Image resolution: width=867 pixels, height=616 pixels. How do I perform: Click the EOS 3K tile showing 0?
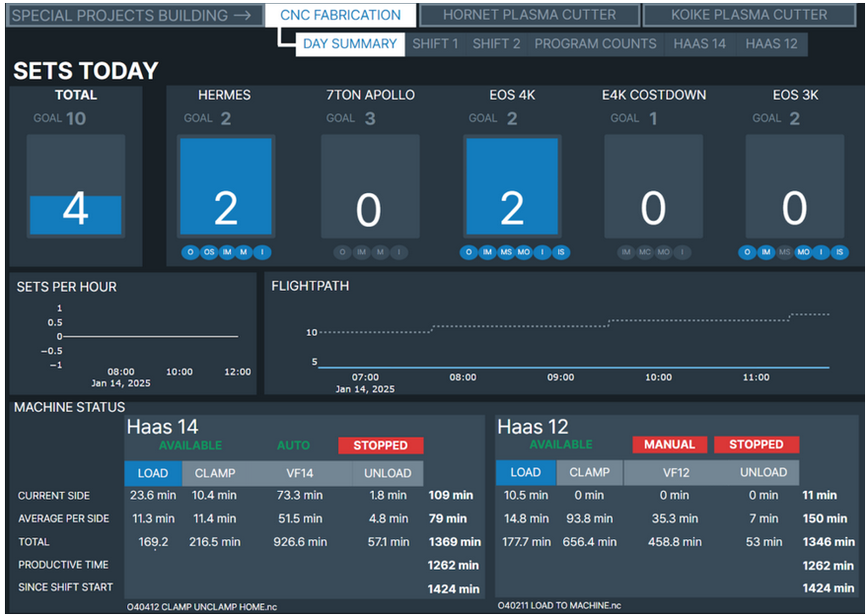795,186
